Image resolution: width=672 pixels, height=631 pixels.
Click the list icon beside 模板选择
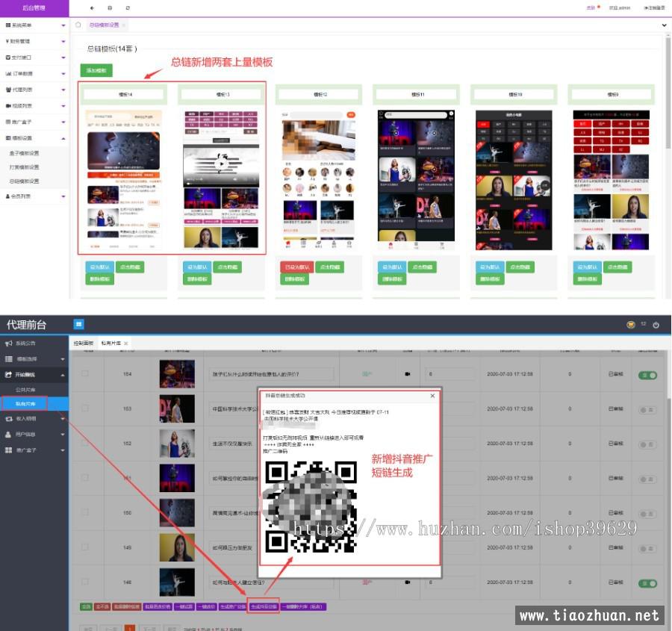(x=8, y=359)
